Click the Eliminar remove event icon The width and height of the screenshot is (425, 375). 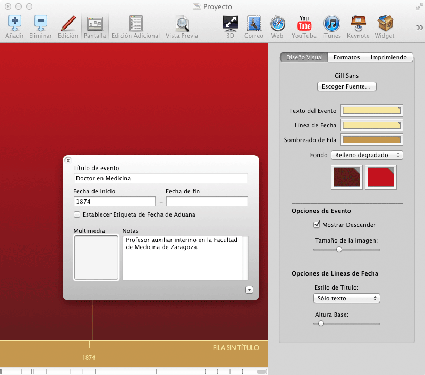(x=40, y=23)
